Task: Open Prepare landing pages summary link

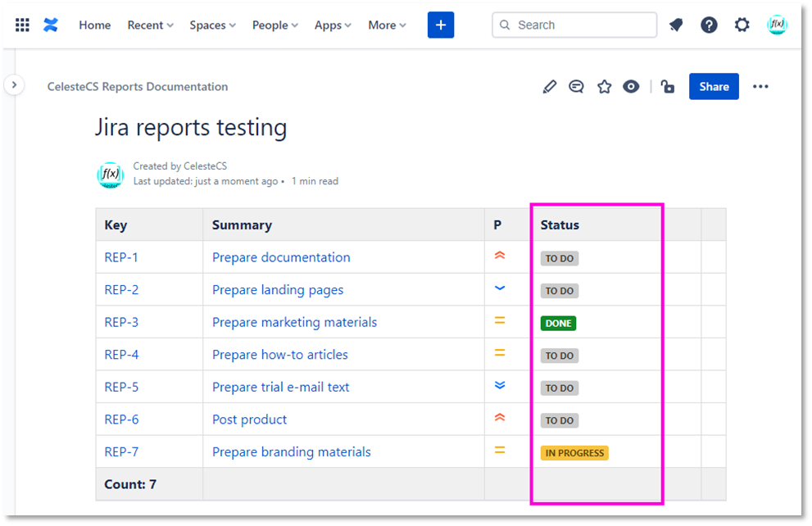Action: [278, 290]
